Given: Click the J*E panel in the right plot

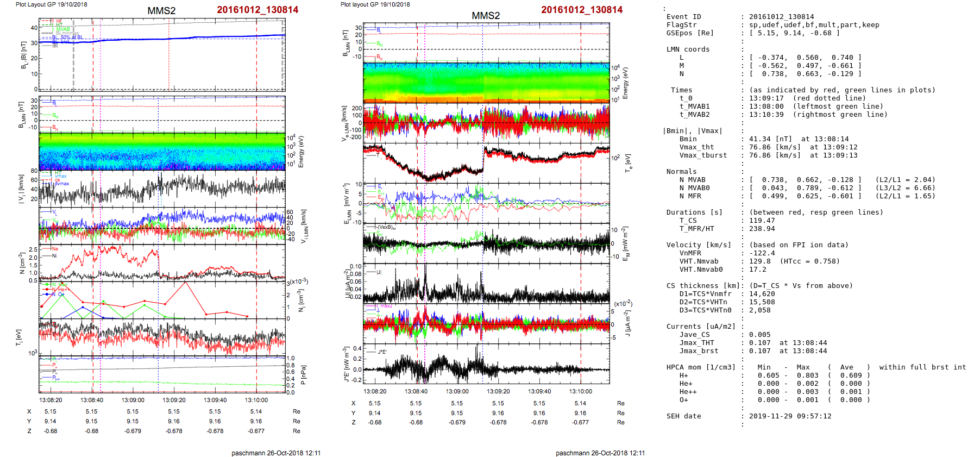Looking at the screenshot, I should [486, 364].
